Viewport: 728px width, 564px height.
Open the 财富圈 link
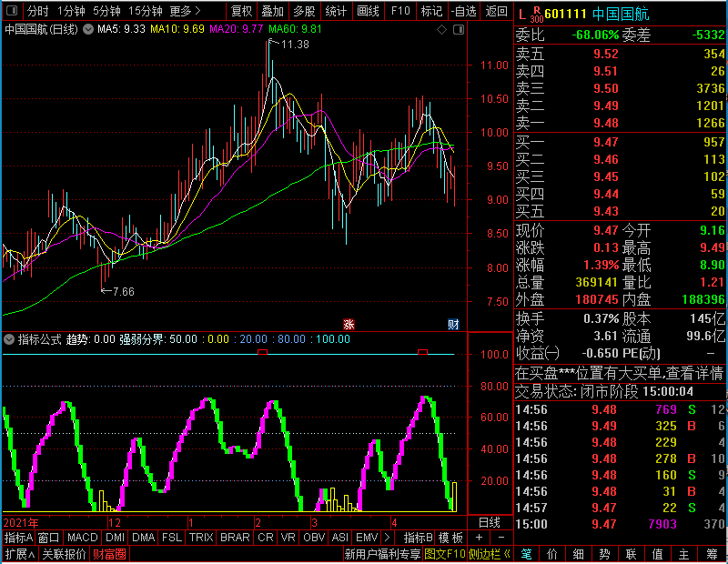coord(109,554)
